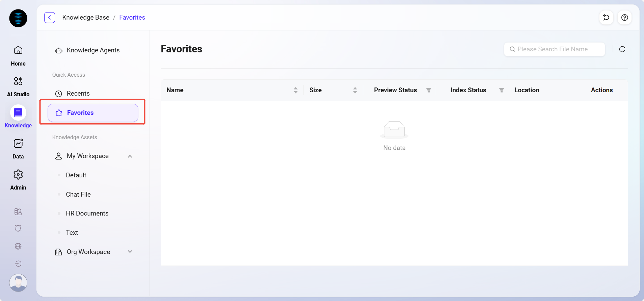Sort the table by Size

point(355,90)
